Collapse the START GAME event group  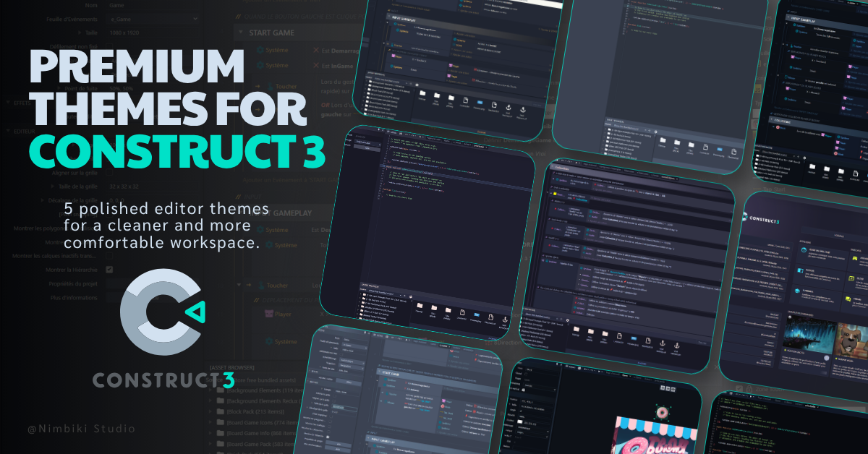(x=242, y=33)
